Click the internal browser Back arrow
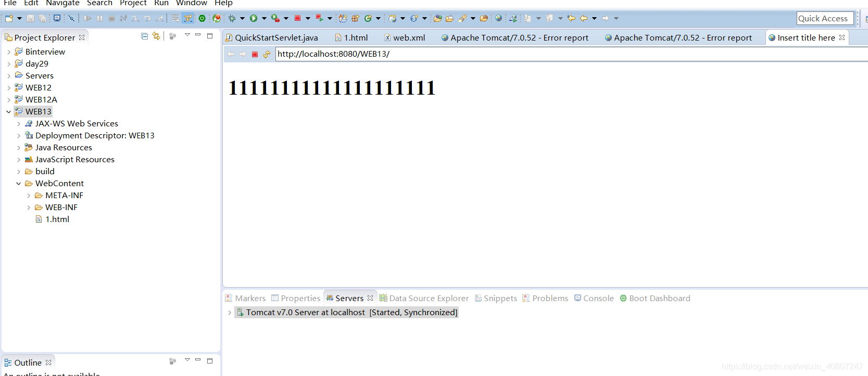 [x=231, y=54]
